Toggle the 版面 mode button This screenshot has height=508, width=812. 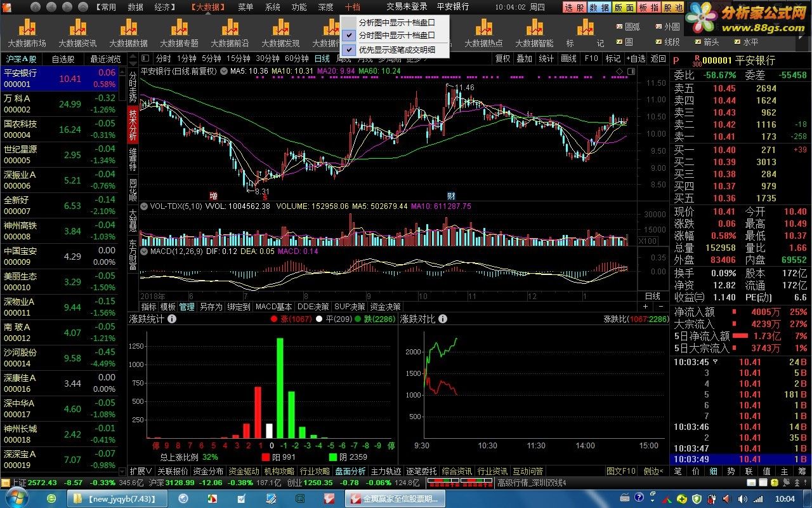pyautogui.click(x=624, y=7)
